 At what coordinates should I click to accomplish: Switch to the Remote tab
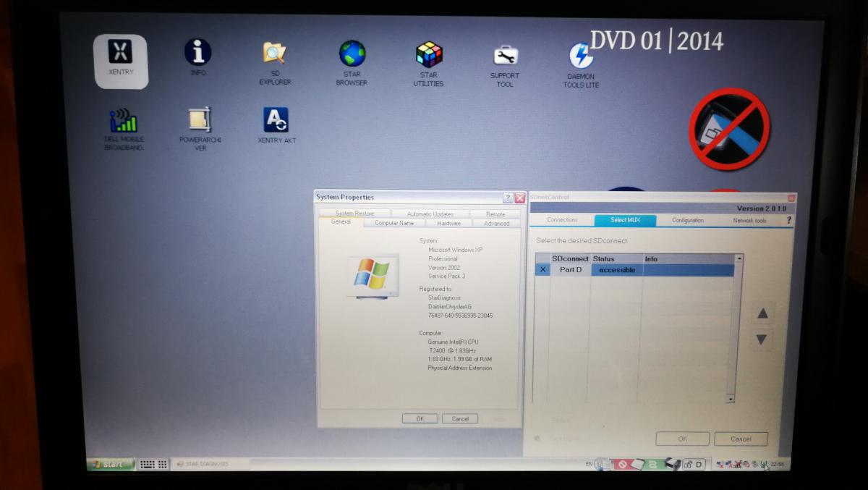(x=495, y=214)
